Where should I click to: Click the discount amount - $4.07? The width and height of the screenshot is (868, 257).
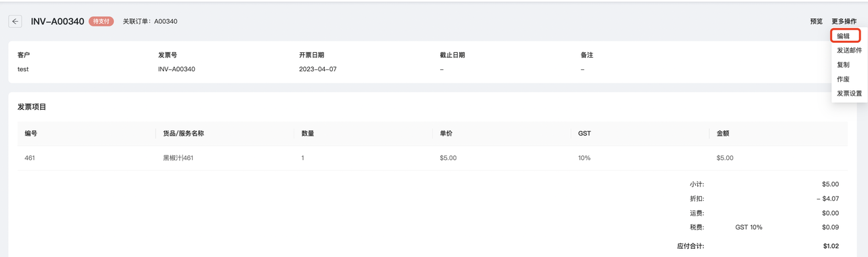tap(828, 199)
